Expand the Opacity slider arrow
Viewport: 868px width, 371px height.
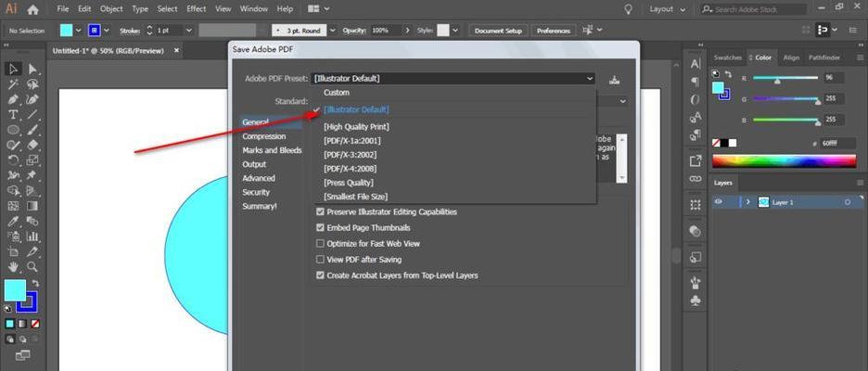tap(408, 31)
